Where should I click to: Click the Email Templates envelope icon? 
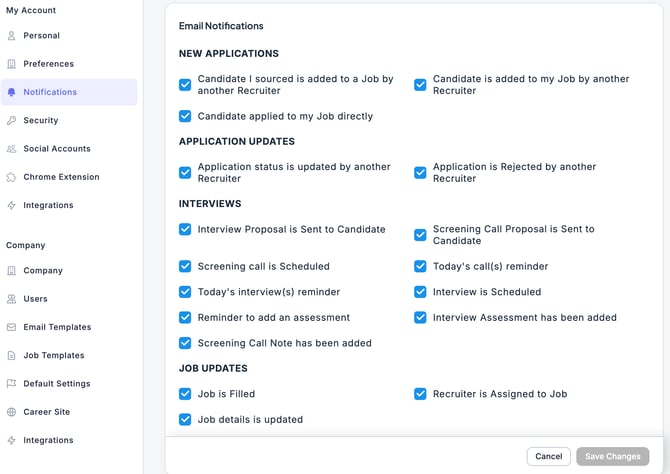pos(12,327)
